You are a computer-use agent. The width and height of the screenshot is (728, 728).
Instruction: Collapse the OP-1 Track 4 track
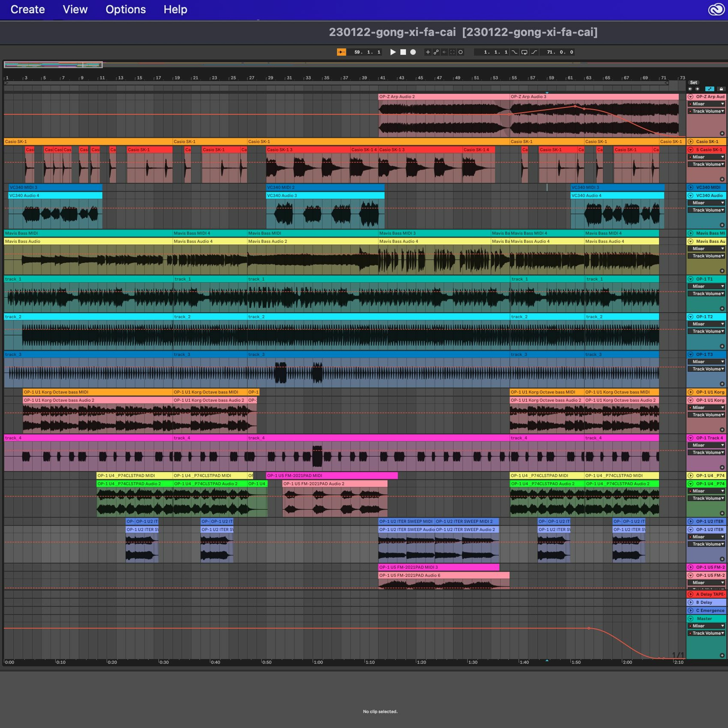click(x=690, y=438)
